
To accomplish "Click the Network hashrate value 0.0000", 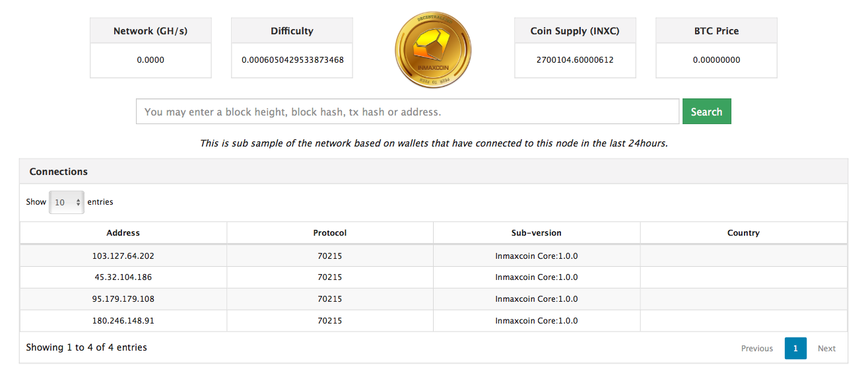I will [150, 60].
